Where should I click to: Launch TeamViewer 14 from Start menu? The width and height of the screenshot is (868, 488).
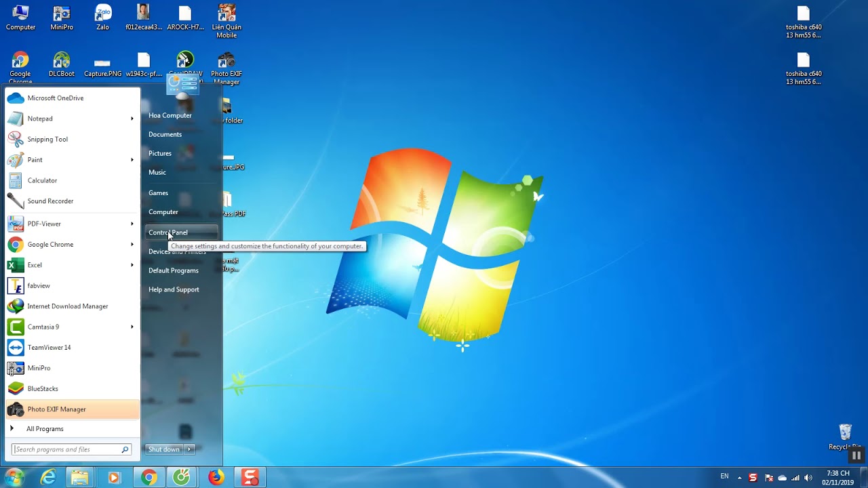(x=72, y=348)
